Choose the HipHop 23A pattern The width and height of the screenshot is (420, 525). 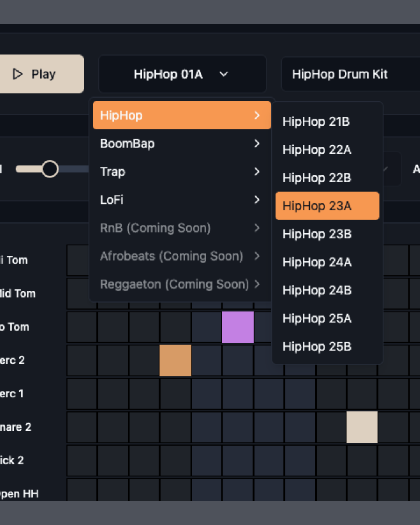[327, 206]
